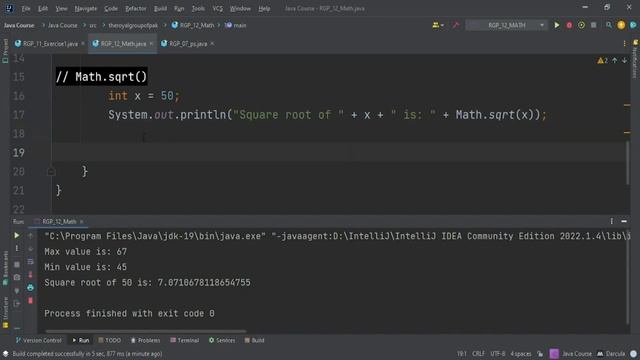Click the pin tab icon in Run panel
Image resolution: width=640 pixels, height=360 pixels.
click(17, 291)
